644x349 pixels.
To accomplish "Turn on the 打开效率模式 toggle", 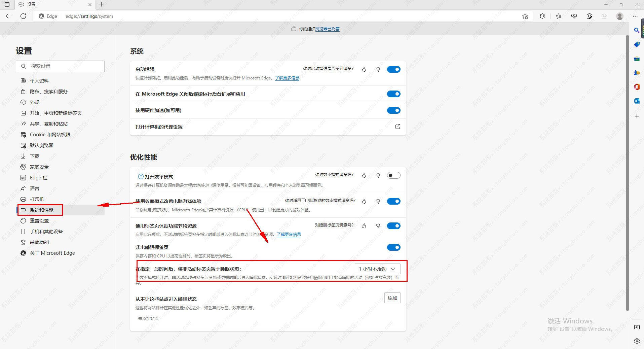I will tap(393, 175).
